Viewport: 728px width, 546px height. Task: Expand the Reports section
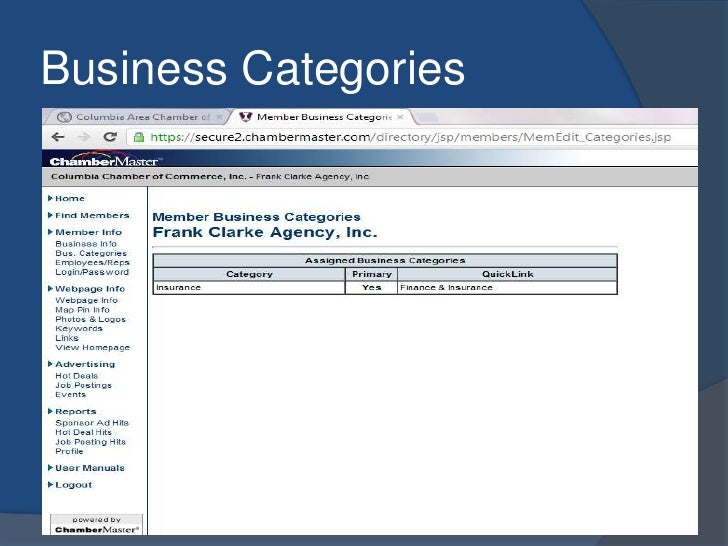click(x=76, y=411)
